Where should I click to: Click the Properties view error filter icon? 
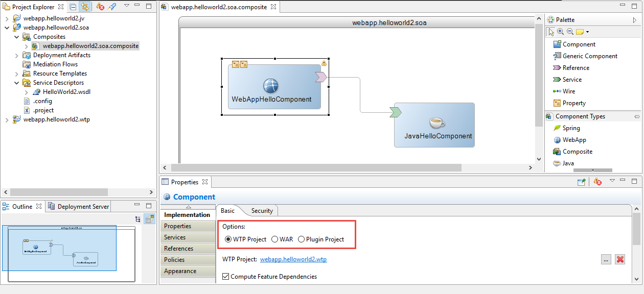(x=597, y=182)
